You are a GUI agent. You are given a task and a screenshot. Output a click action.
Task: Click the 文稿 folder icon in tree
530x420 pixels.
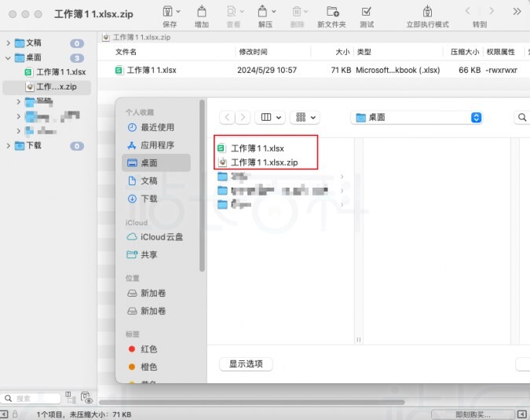pos(20,43)
